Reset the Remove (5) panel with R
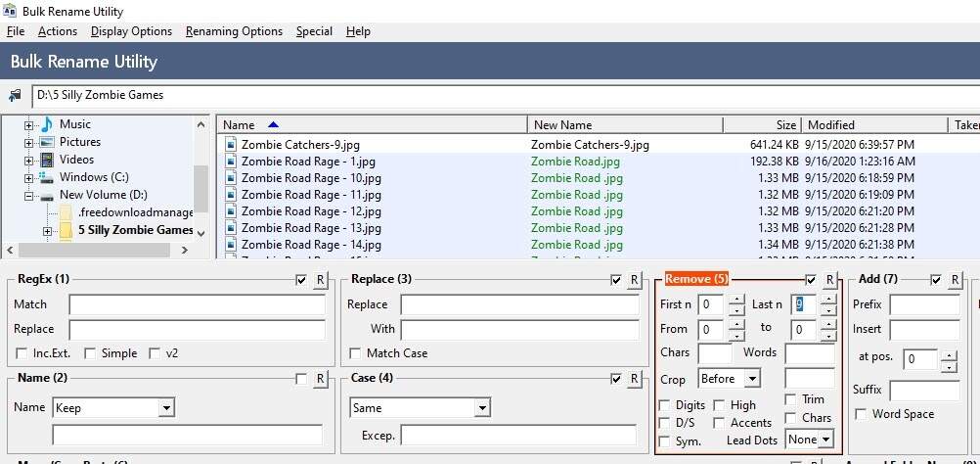The image size is (980, 464). click(x=829, y=281)
